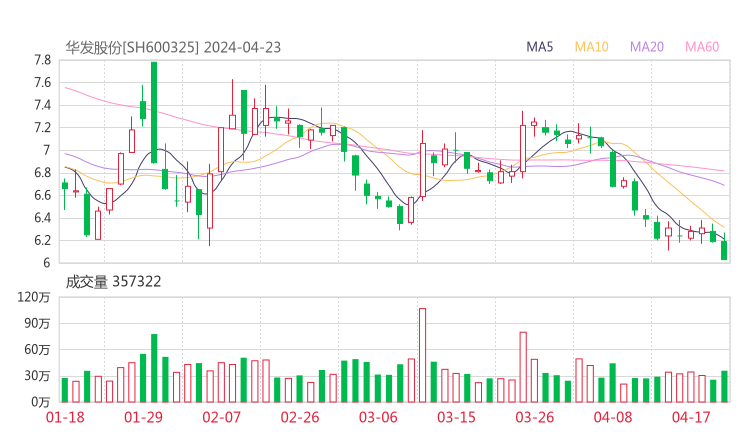Click the 03-26 date axis label
The height and width of the screenshot is (440, 740).
(534, 417)
